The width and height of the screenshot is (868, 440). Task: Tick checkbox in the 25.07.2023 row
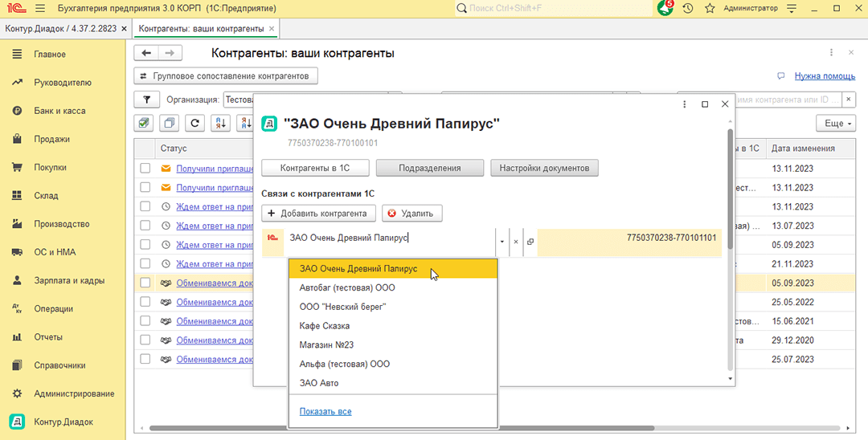pyautogui.click(x=145, y=359)
